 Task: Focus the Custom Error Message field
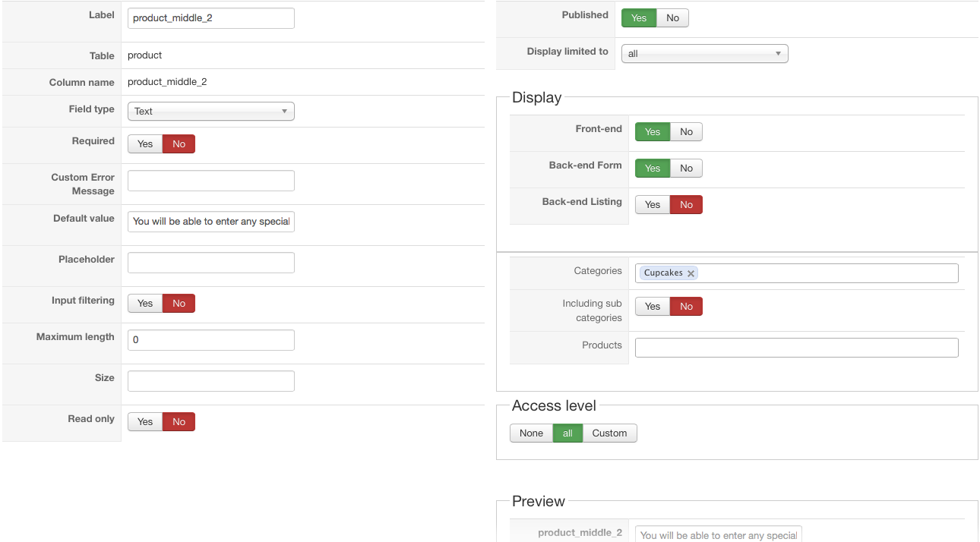(210, 181)
